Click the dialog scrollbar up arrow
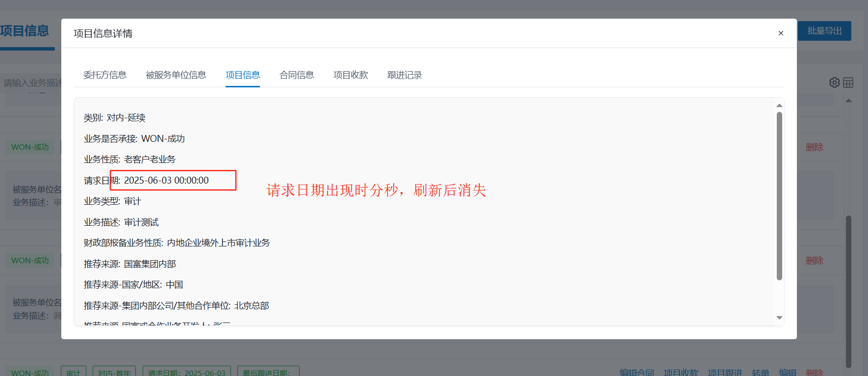Viewport: 868px width, 376px height. [779, 106]
